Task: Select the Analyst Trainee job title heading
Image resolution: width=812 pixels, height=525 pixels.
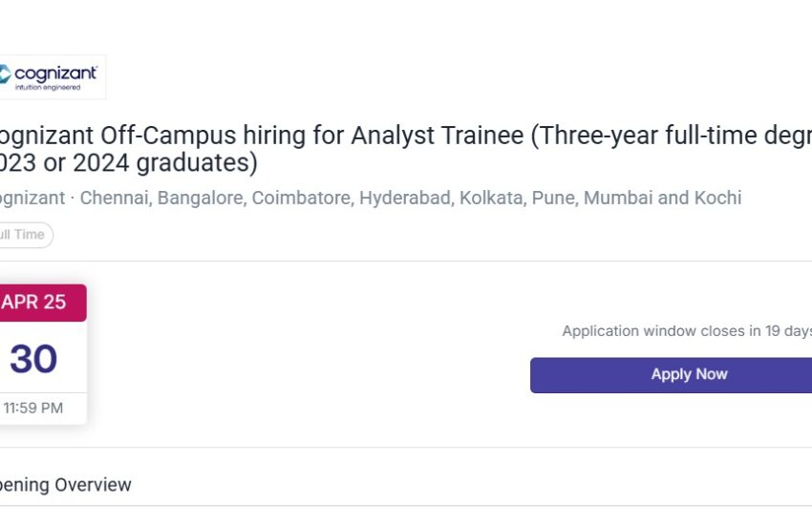Action: [x=405, y=149]
